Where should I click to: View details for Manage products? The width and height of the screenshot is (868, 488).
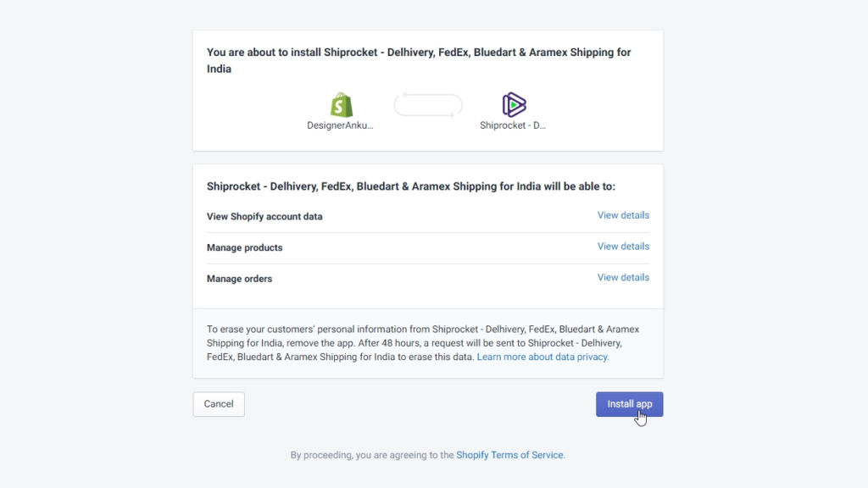623,247
